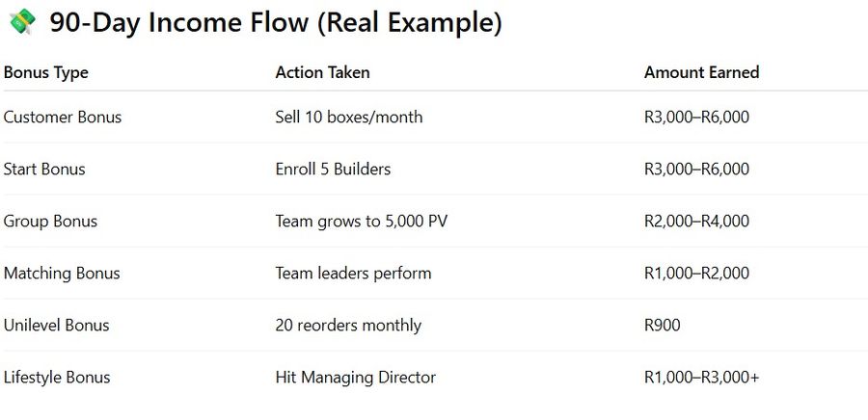Click the "Customer Bonus" cell

tap(63, 118)
